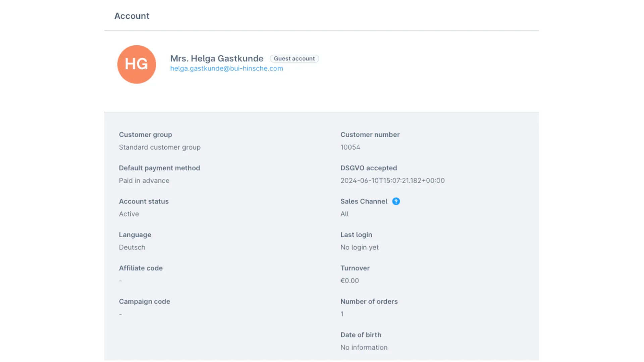Click the No login yet text

pos(359,247)
